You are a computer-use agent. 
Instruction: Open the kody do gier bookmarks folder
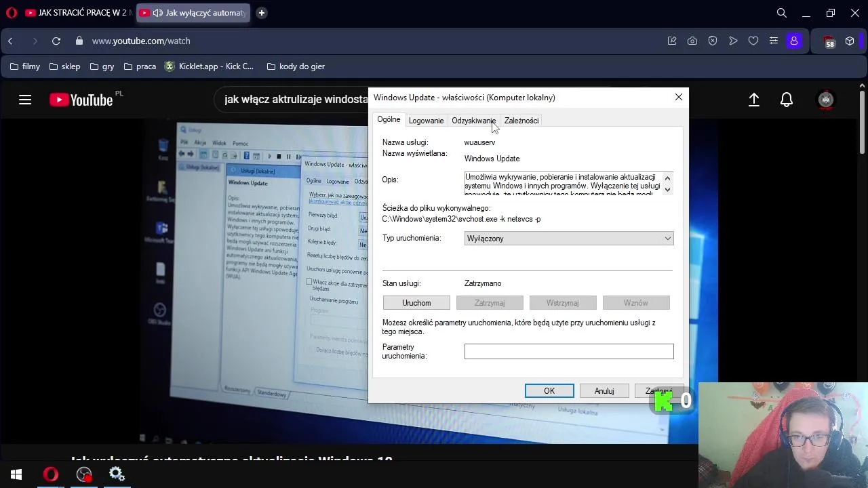[x=296, y=66]
